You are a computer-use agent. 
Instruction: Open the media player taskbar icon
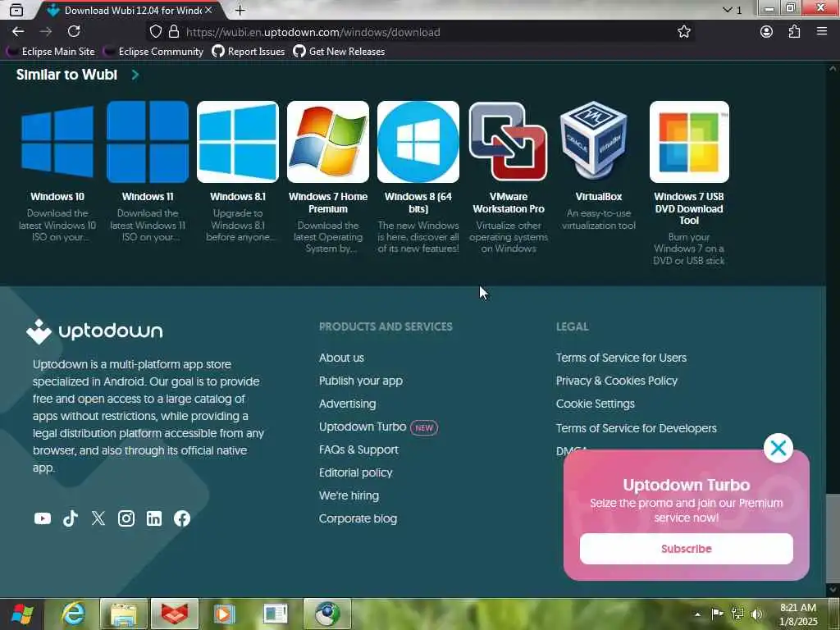(x=225, y=614)
